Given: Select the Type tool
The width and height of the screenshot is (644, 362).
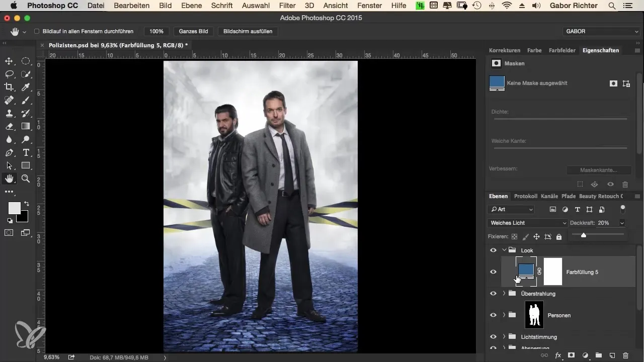Looking at the screenshot, I should (26, 152).
